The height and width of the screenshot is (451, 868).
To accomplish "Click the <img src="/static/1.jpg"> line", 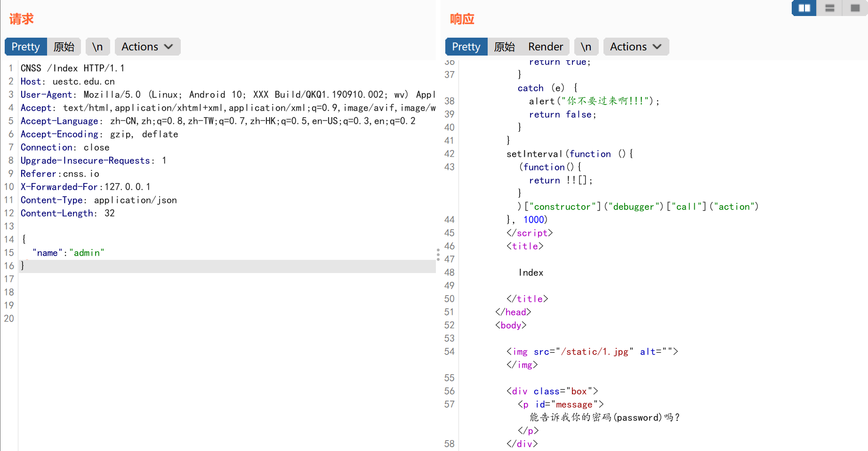I will (x=592, y=352).
